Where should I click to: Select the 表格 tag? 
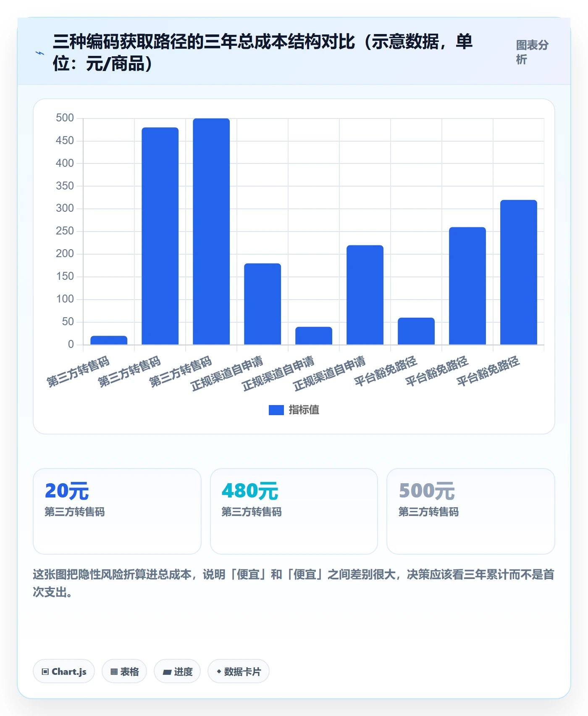click(x=124, y=671)
